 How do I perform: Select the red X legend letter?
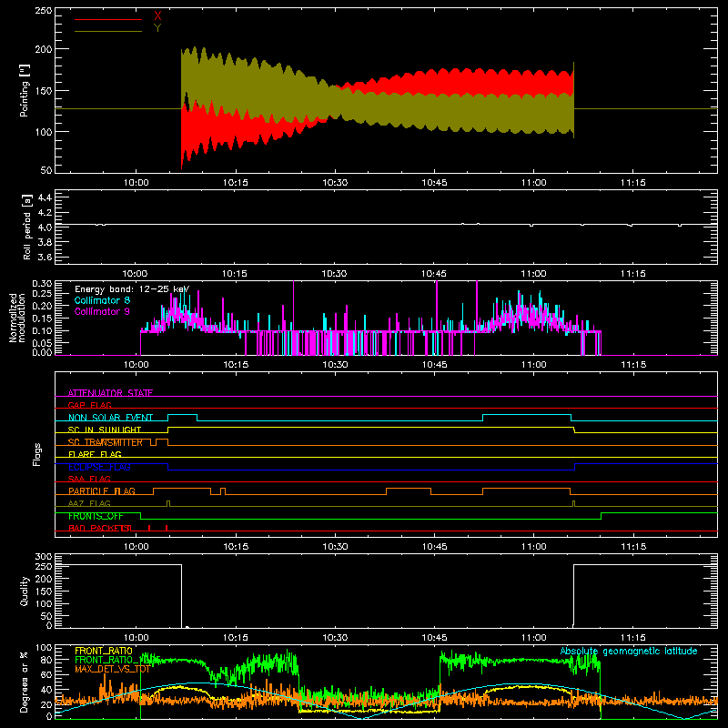157,16
